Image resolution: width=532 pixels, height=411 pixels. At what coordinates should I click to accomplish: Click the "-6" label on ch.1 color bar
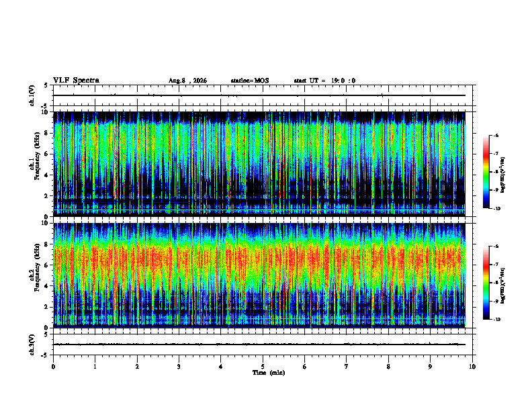(x=496, y=136)
